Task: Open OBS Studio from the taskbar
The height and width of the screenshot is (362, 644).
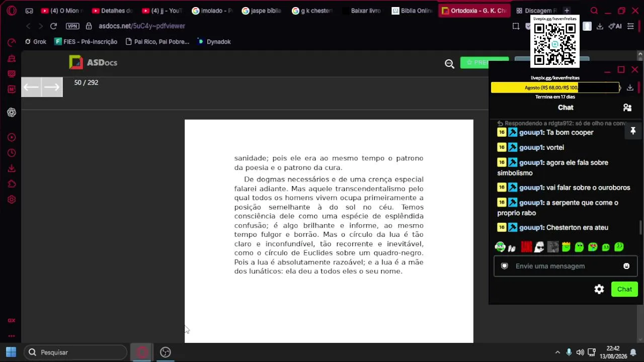Action: click(x=166, y=352)
